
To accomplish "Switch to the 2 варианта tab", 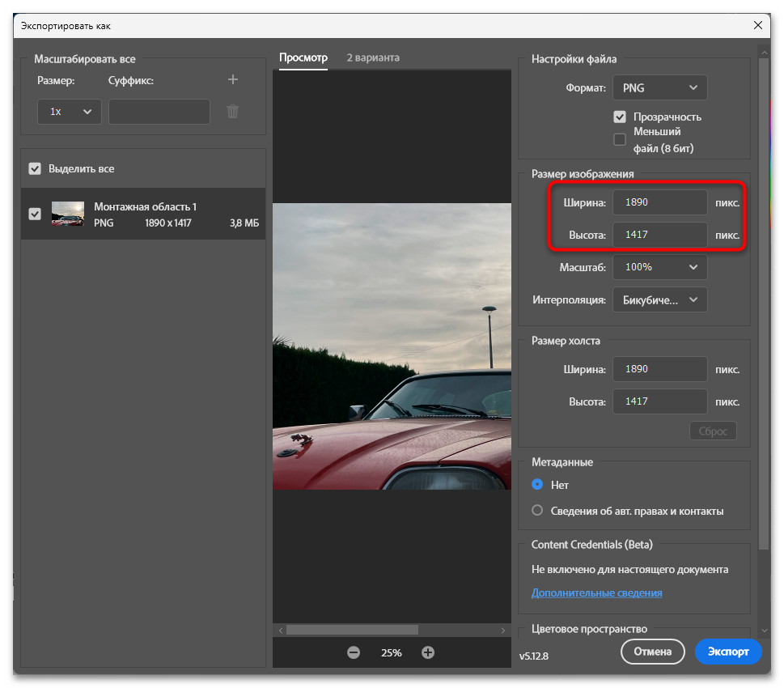I will pyautogui.click(x=372, y=57).
